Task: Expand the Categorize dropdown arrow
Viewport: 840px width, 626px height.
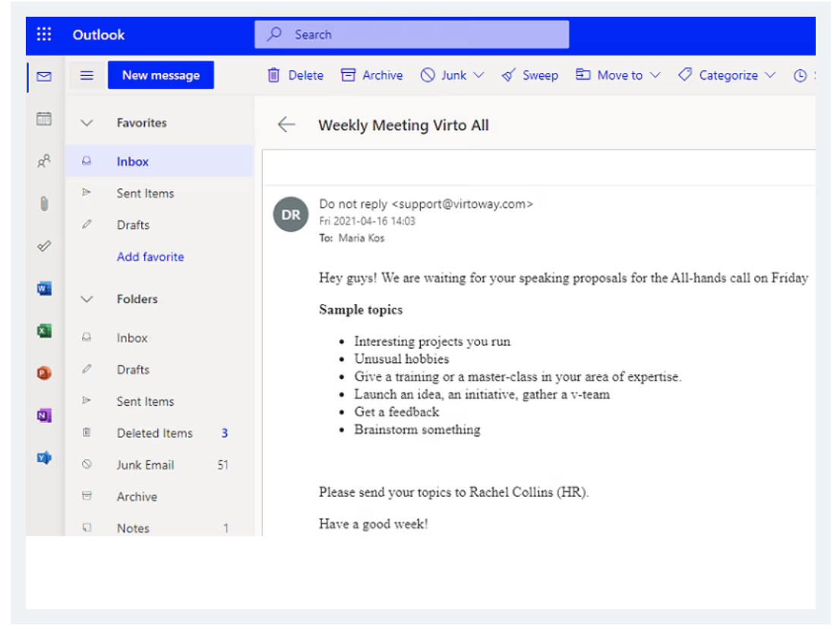Action: [x=770, y=75]
